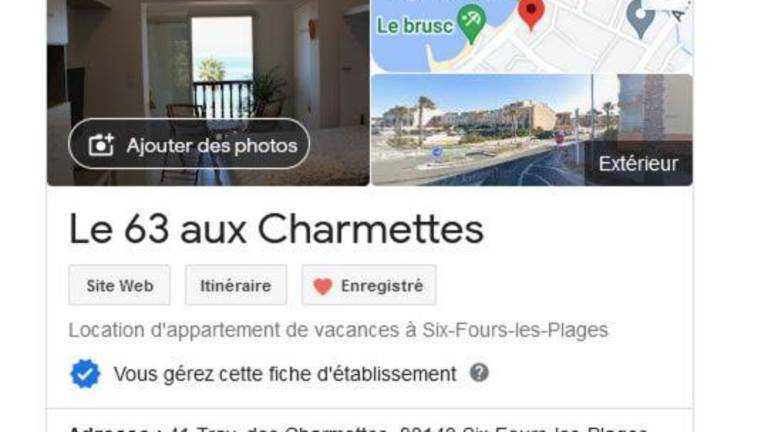Click the Adresse line at the bottom
768x432 pixels.
(359, 428)
